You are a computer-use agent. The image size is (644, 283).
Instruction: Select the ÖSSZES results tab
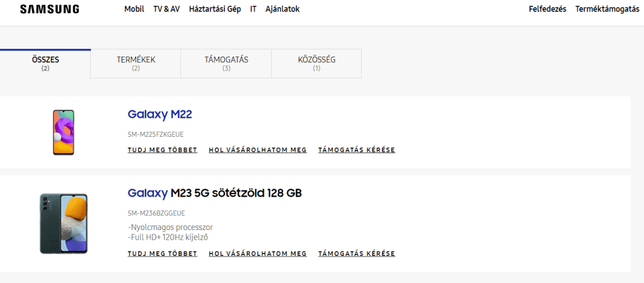(45, 64)
